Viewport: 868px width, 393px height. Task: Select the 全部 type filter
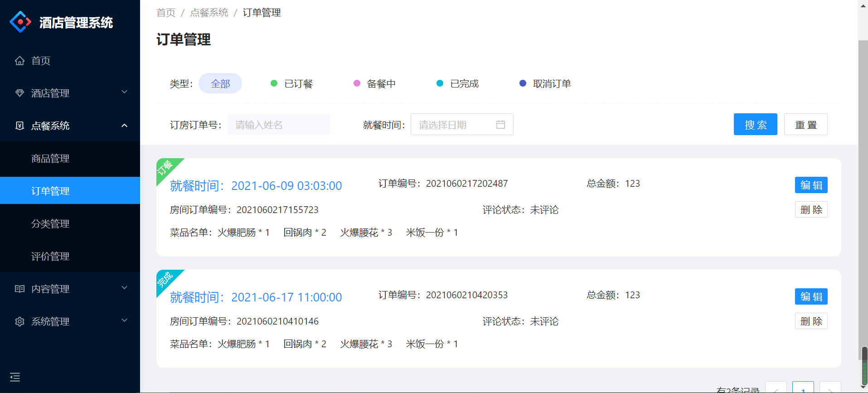220,84
